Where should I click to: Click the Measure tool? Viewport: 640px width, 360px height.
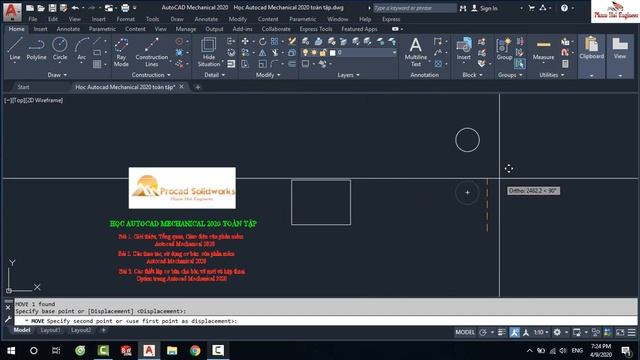543,49
